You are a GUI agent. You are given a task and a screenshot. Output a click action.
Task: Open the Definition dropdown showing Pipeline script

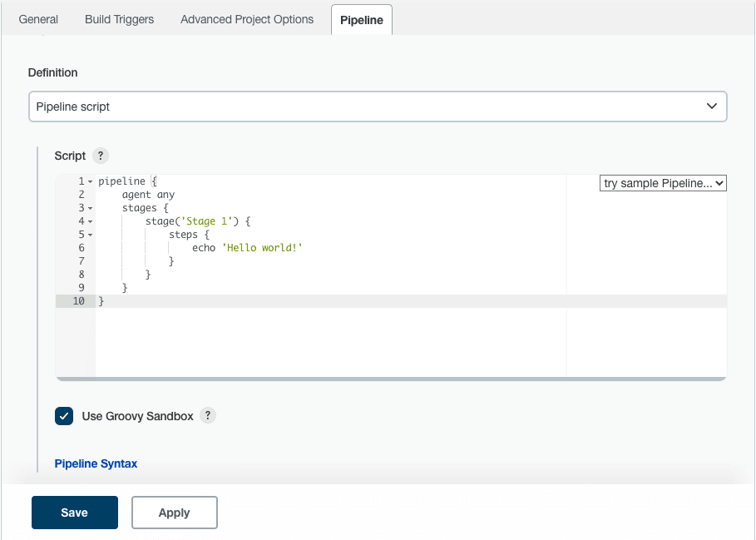click(378, 106)
